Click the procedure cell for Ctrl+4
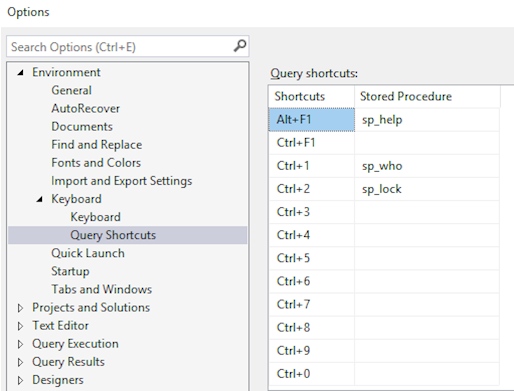514x391 pixels. (x=427, y=235)
